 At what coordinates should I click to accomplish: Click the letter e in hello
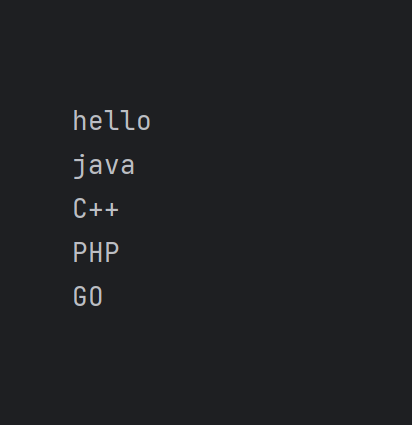point(96,123)
